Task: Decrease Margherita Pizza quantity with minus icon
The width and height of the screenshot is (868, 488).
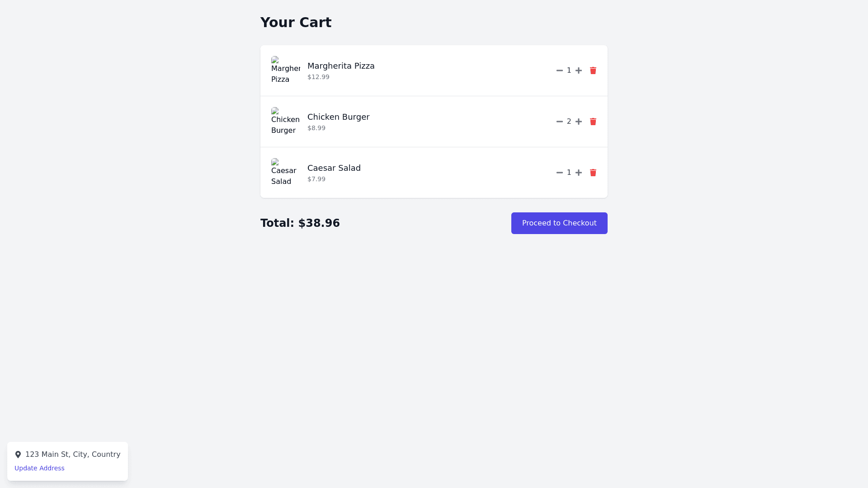Action: point(560,70)
